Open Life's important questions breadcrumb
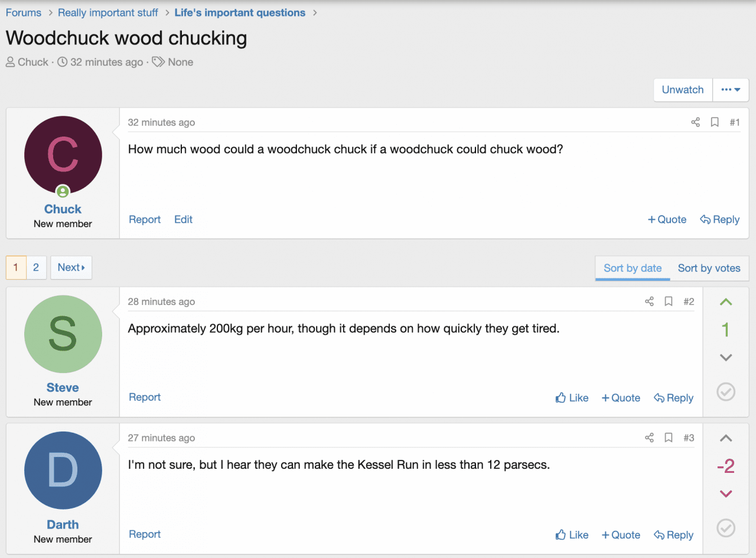This screenshot has width=756, height=558. (240, 12)
